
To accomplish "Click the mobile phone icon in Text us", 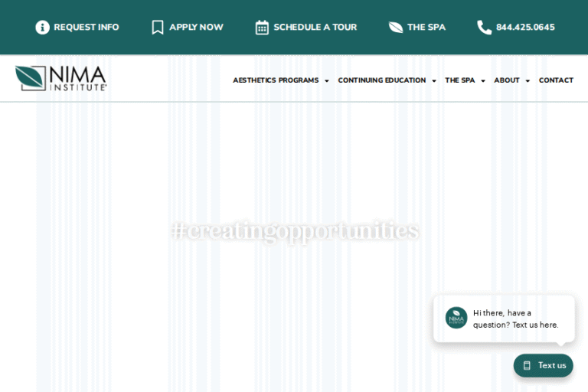I will 527,365.
